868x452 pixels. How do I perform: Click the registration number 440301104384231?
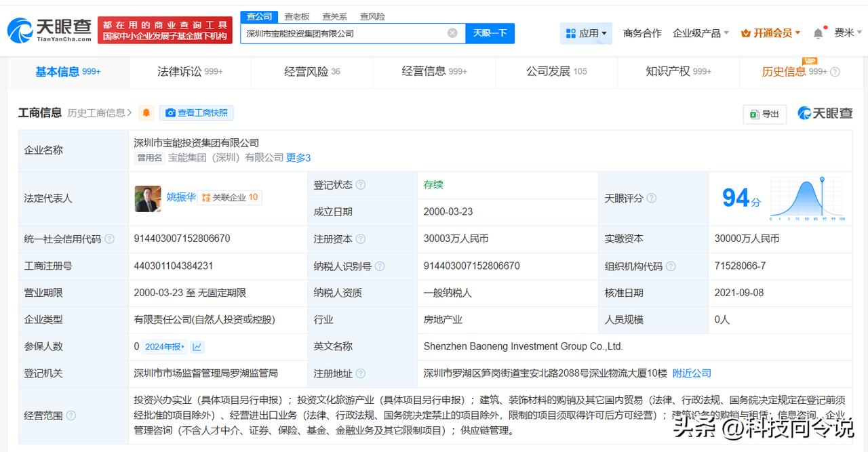point(174,266)
